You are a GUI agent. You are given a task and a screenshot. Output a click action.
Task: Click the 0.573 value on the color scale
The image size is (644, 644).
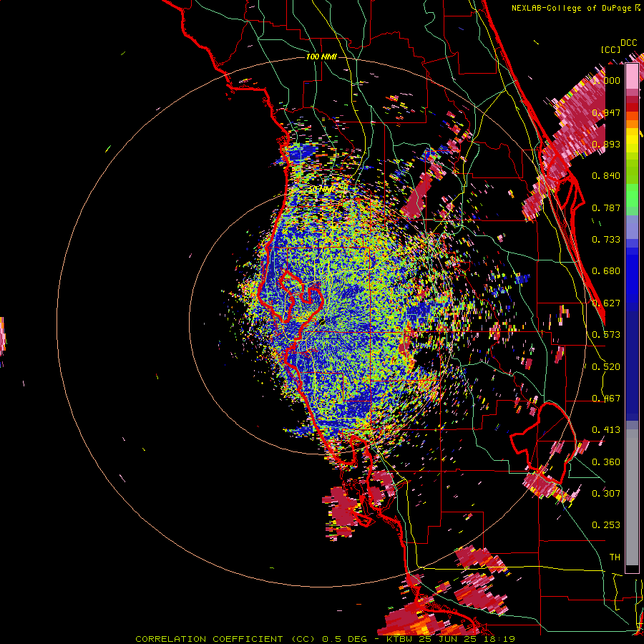tap(606, 335)
